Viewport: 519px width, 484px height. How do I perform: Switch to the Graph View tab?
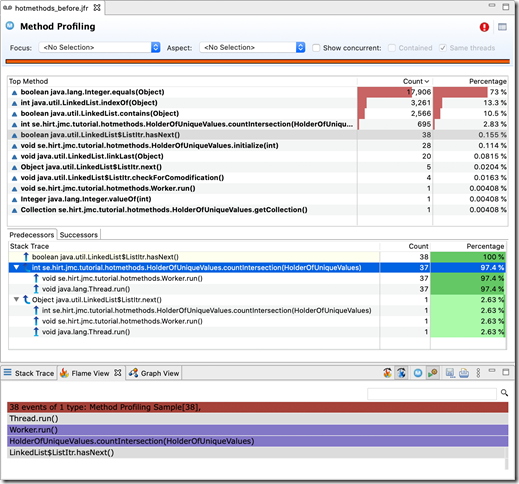coord(154,373)
